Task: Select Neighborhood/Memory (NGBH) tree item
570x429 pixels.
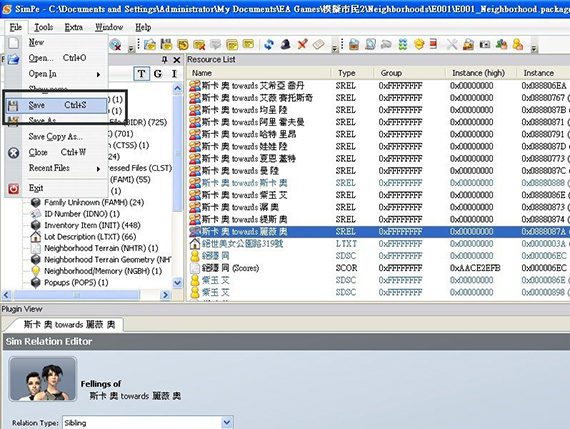Action: tap(103, 271)
